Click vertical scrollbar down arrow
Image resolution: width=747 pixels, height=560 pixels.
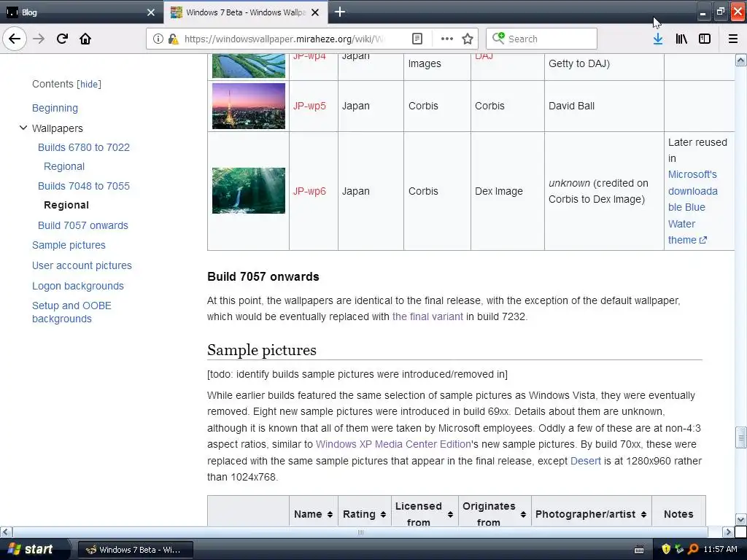741,519
